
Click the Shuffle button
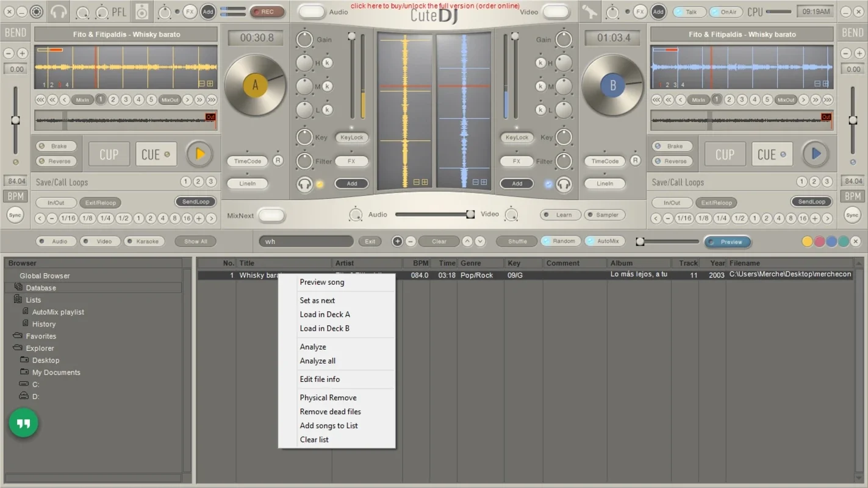[517, 241]
